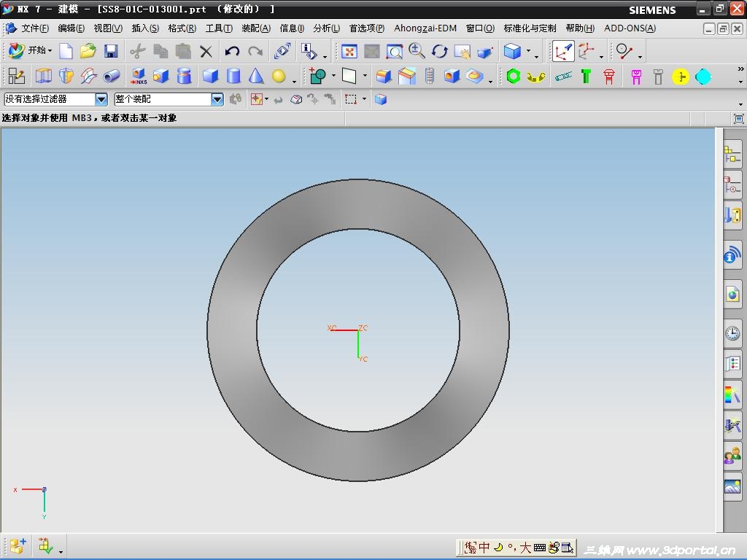Click the green hex nut icon
The width and height of the screenshot is (747, 560).
(x=513, y=76)
